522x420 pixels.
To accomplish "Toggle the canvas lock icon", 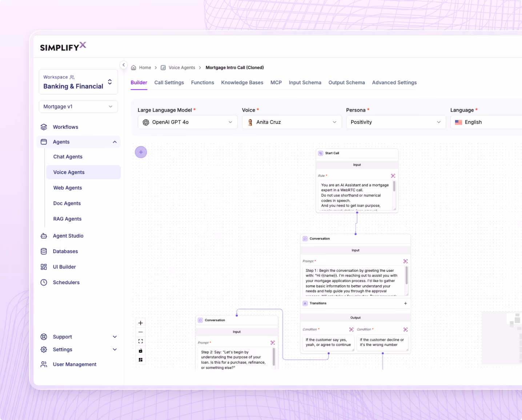I will pyautogui.click(x=141, y=351).
